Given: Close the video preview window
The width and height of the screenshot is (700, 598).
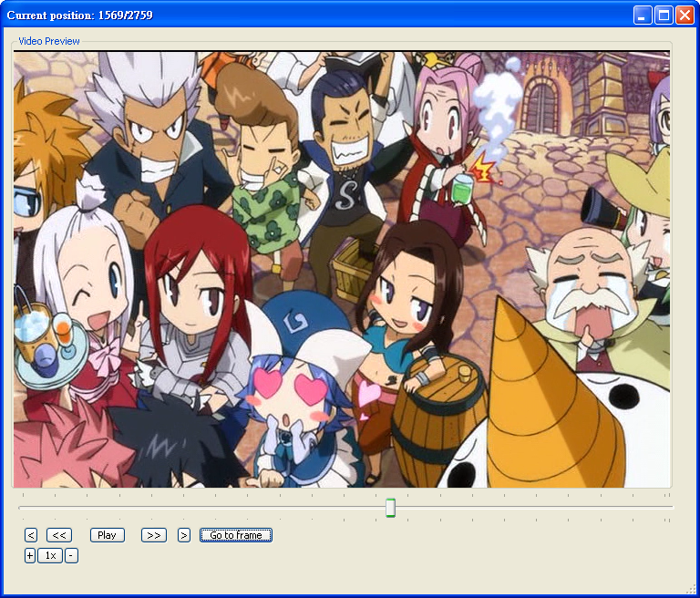Looking at the screenshot, I should [x=685, y=15].
